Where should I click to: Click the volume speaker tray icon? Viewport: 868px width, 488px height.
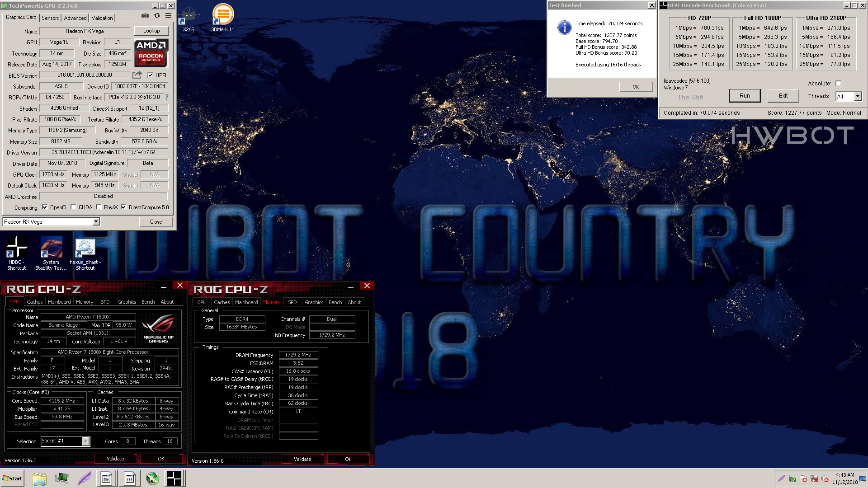click(x=825, y=479)
